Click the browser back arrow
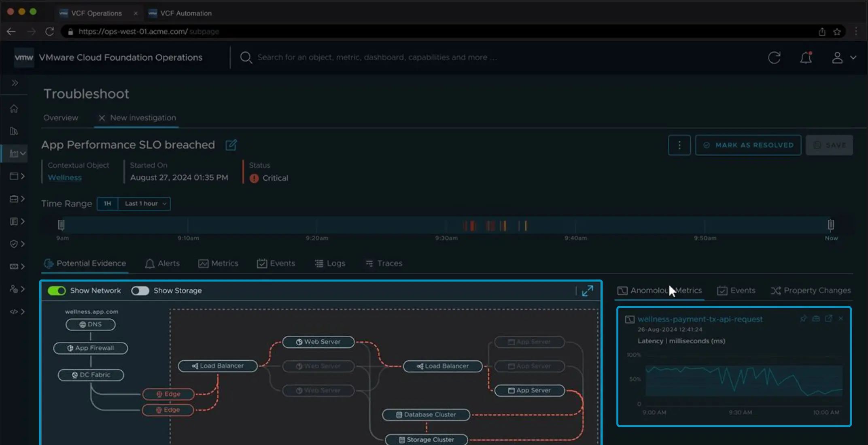 pyautogui.click(x=11, y=32)
